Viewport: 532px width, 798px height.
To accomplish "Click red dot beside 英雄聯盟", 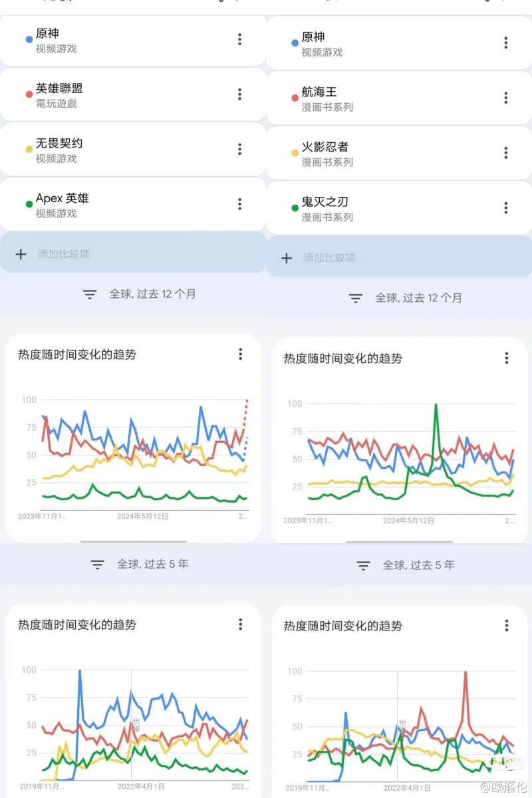I will pyautogui.click(x=29, y=94).
